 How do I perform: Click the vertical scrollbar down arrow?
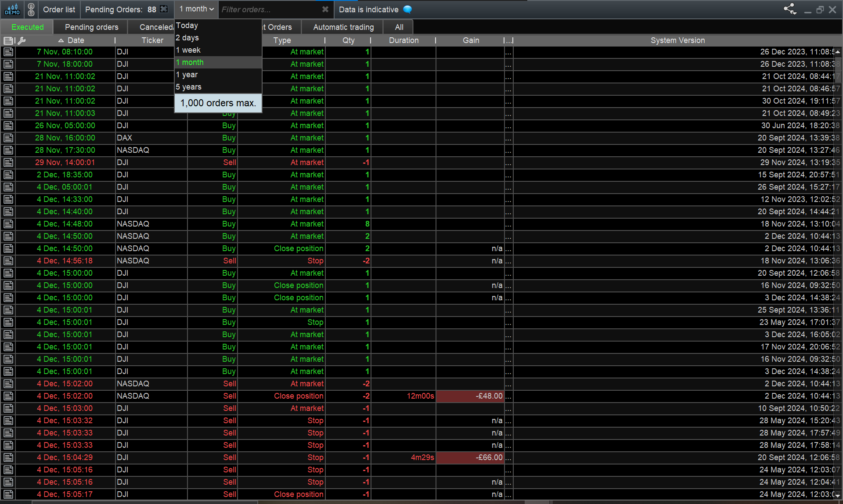pyautogui.click(x=838, y=496)
